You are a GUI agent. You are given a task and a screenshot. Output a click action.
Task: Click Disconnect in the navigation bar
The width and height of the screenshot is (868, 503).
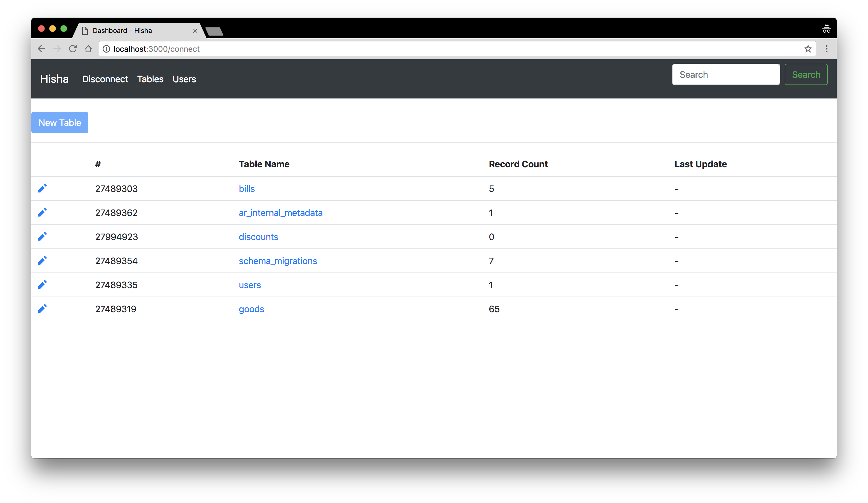[105, 79]
